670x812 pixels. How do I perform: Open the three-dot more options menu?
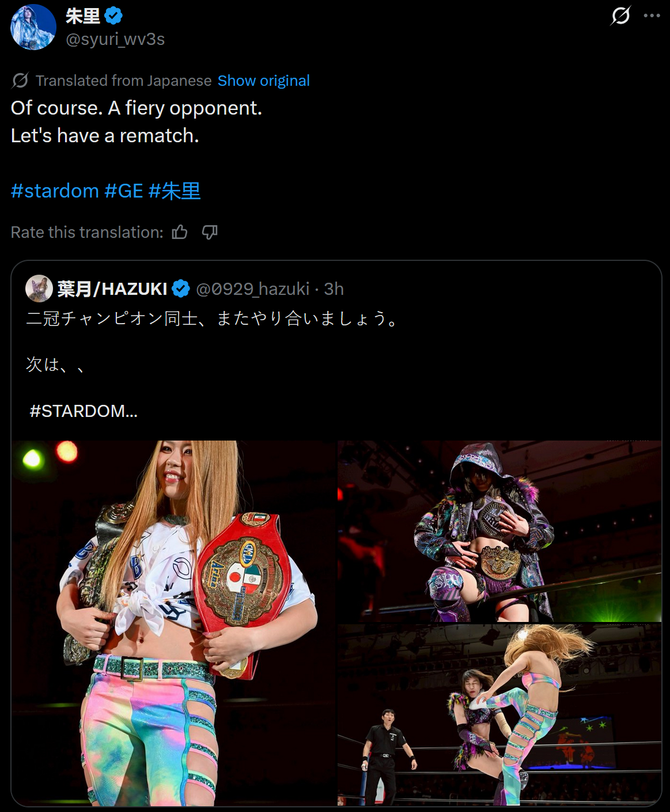(x=652, y=16)
